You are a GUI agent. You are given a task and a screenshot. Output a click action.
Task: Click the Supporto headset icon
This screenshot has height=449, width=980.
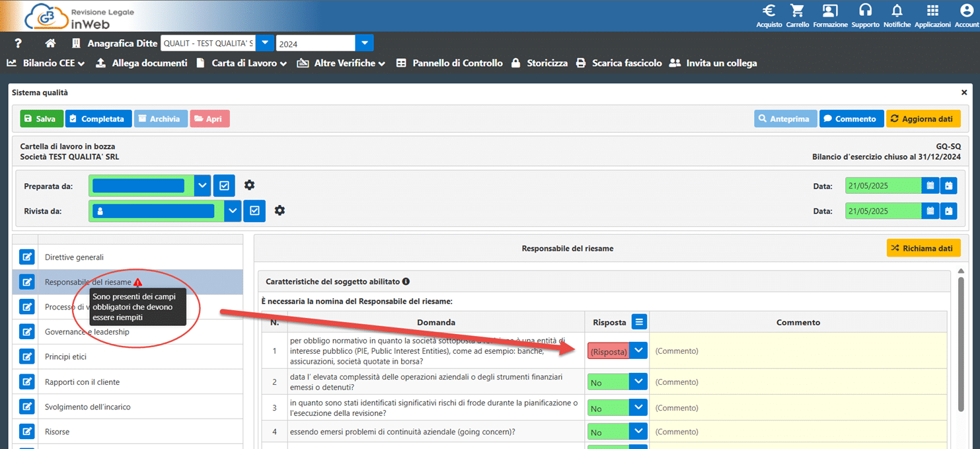coord(865,11)
